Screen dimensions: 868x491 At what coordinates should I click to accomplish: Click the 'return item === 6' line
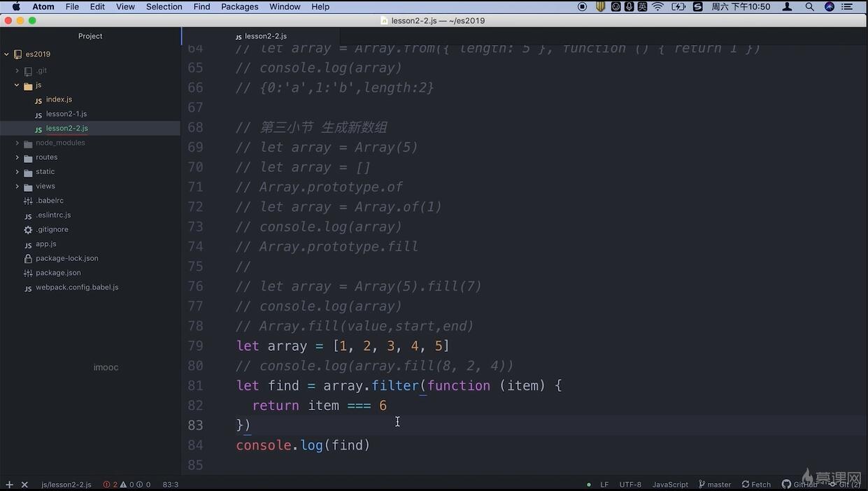tap(319, 406)
